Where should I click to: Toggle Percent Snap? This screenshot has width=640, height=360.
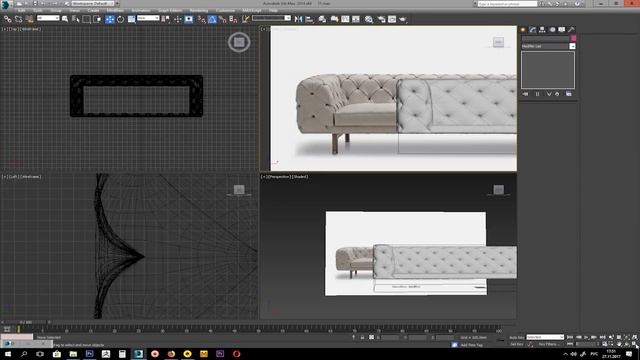[x=222, y=19]
